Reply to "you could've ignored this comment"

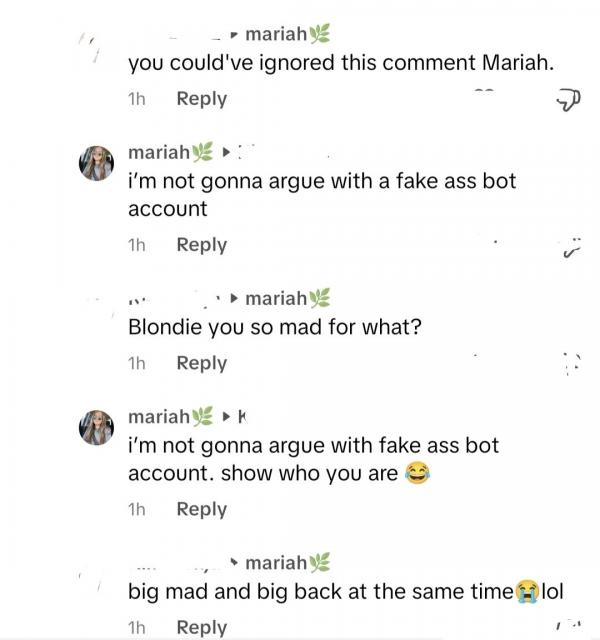201,99
